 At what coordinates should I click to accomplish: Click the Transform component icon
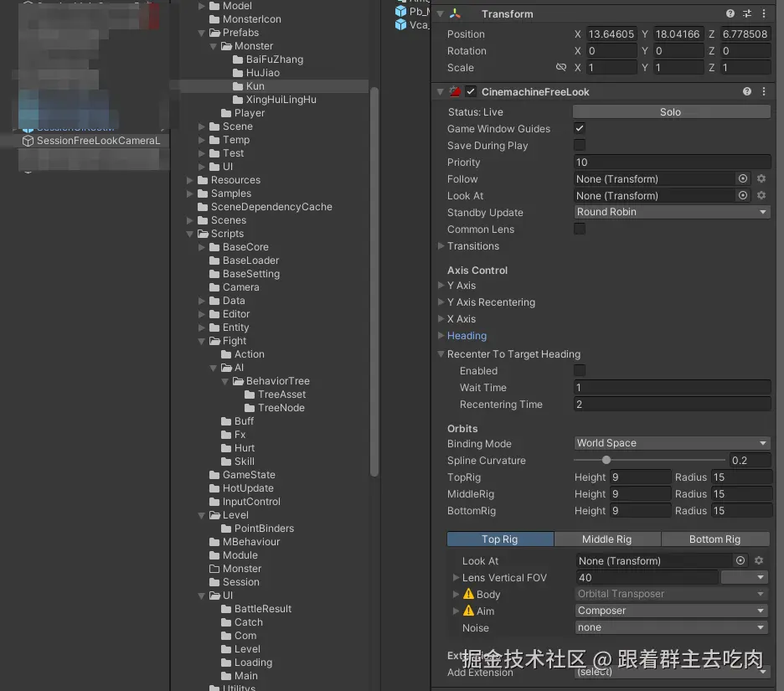pos(455,13)
